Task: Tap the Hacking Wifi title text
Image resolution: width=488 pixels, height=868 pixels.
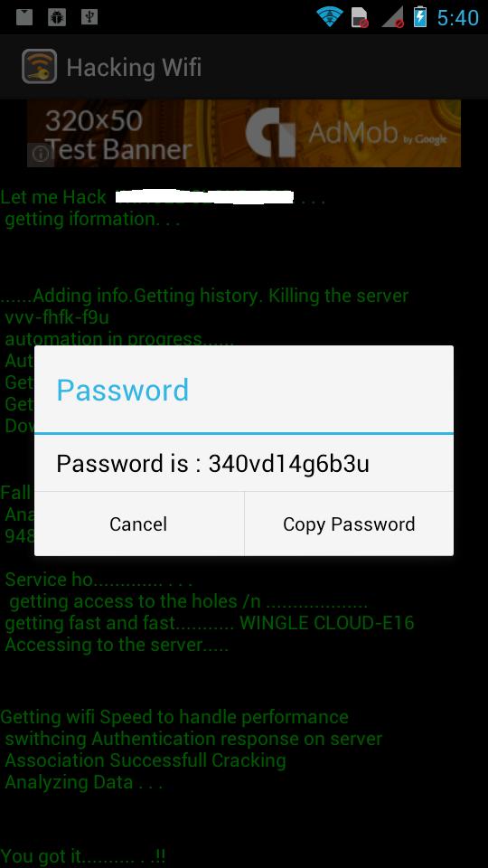Action: click(134, 68)
